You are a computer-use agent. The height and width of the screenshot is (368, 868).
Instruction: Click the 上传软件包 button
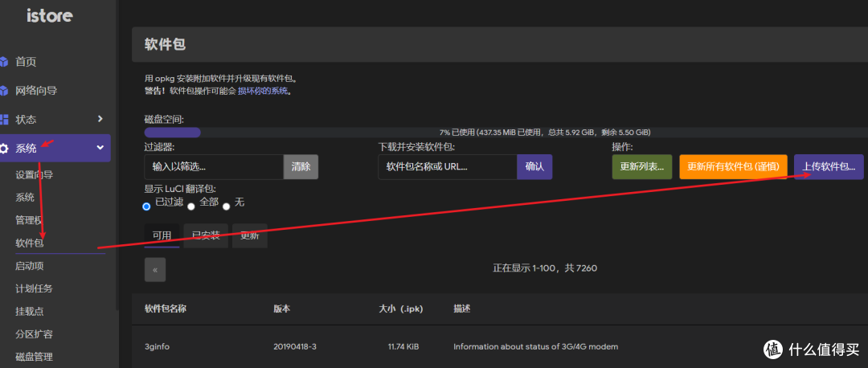pyautogui.click(x=829, y=166)
